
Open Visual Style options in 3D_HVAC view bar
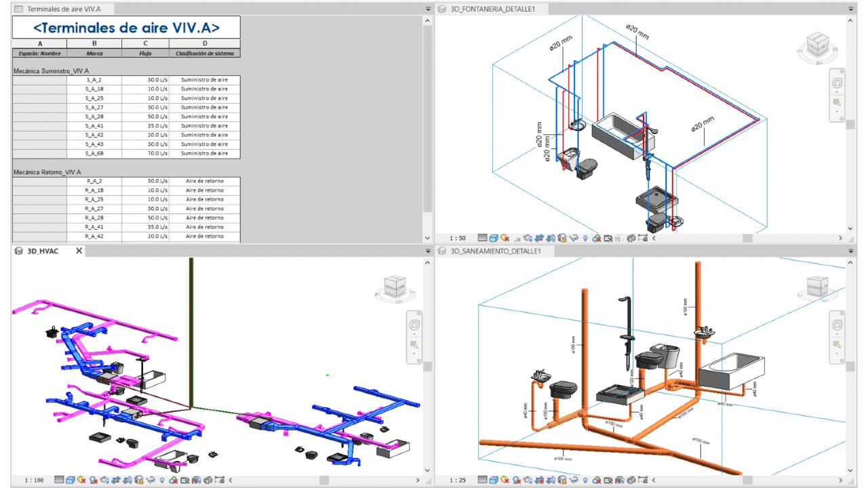pos(71,480)
